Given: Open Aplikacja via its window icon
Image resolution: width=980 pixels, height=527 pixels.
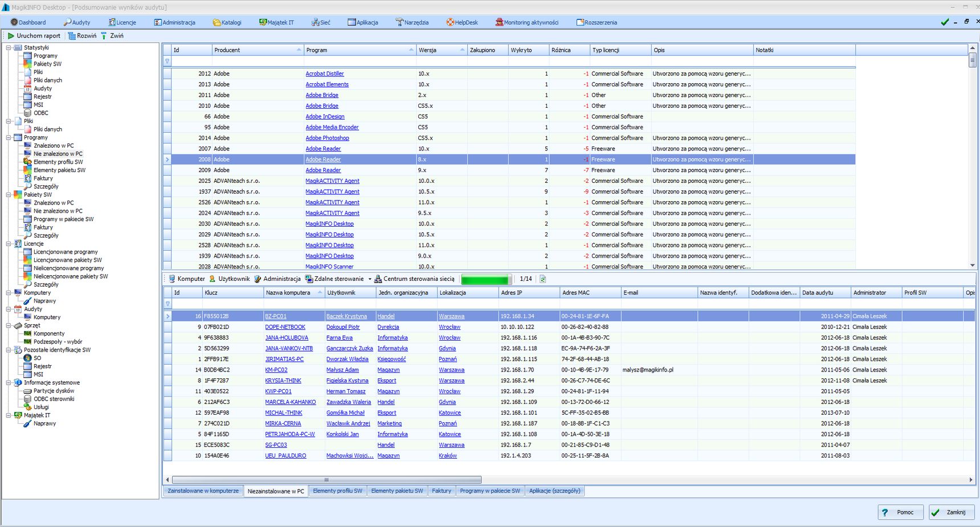Looking at the screenshot, I should pos(352,22).
